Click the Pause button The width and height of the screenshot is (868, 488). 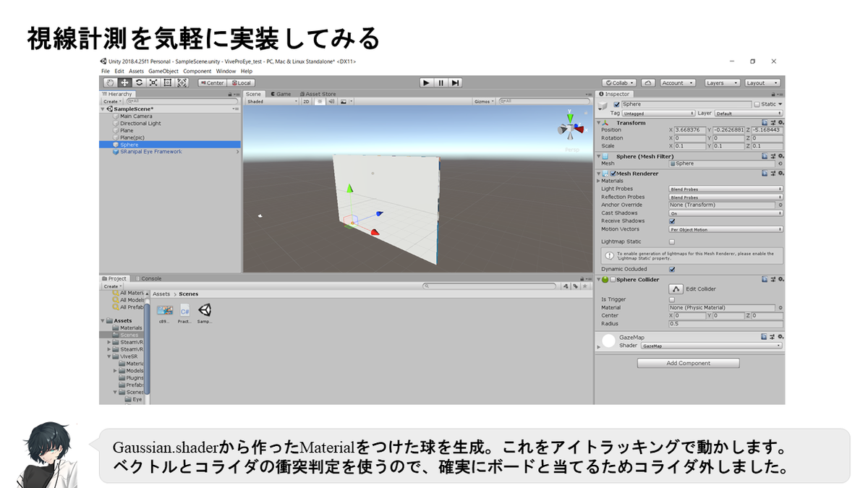point(441,82)
